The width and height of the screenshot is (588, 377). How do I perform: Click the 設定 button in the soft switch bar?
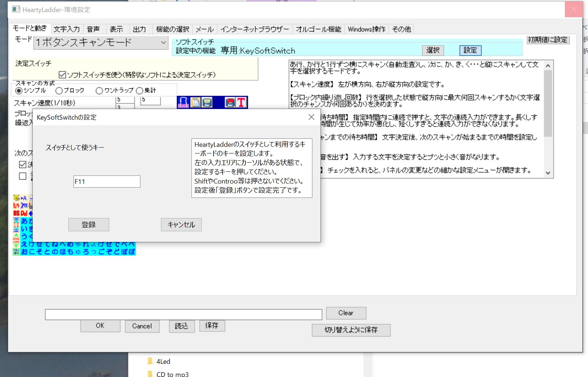click(x=470, y=50)
